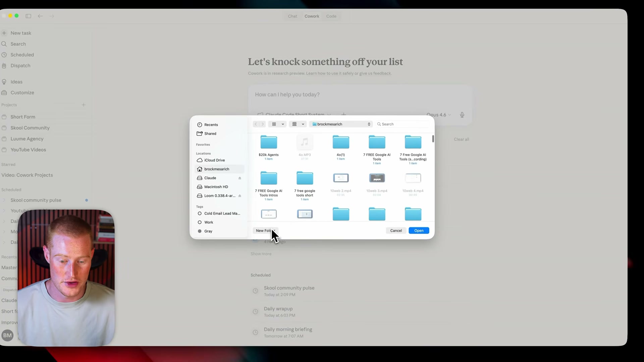
Task: Open brockmesarich path popup
Action: pyautogui.click(x=341, y=124)
